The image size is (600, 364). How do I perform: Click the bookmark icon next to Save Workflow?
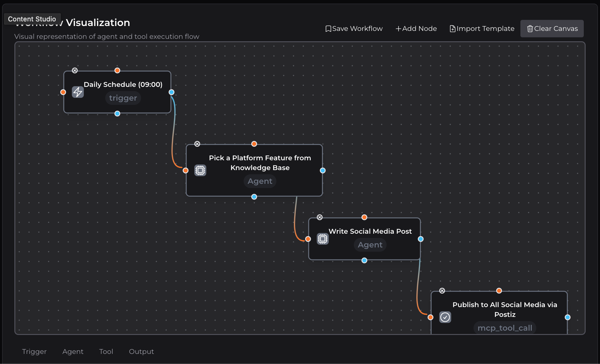[x=328, y=28]
